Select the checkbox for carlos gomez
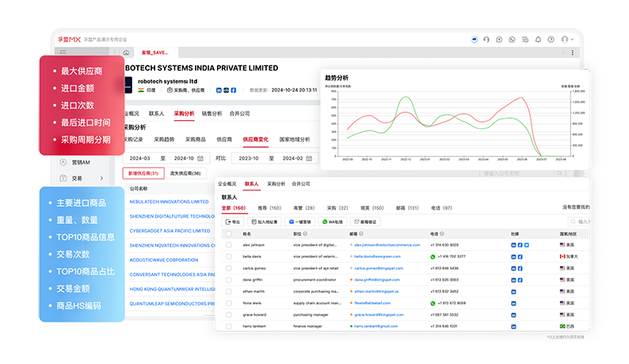This screenshot has width=629, height=364. click(229, 268)
